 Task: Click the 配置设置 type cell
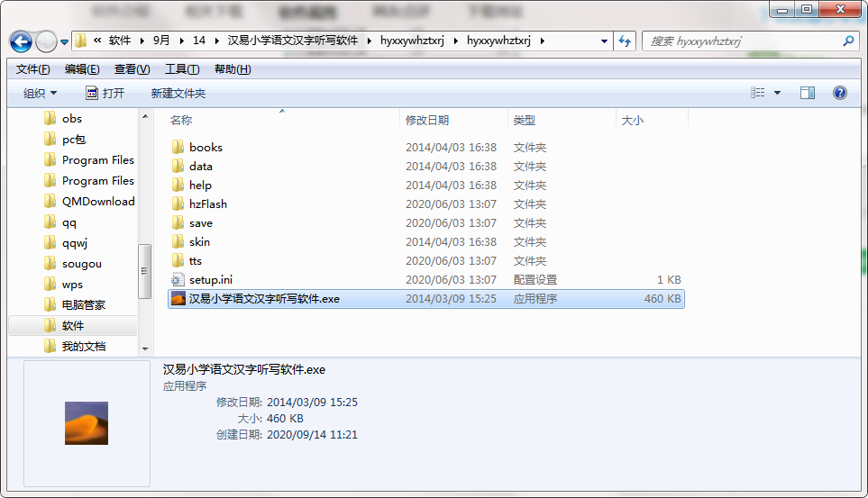(535, 280)
